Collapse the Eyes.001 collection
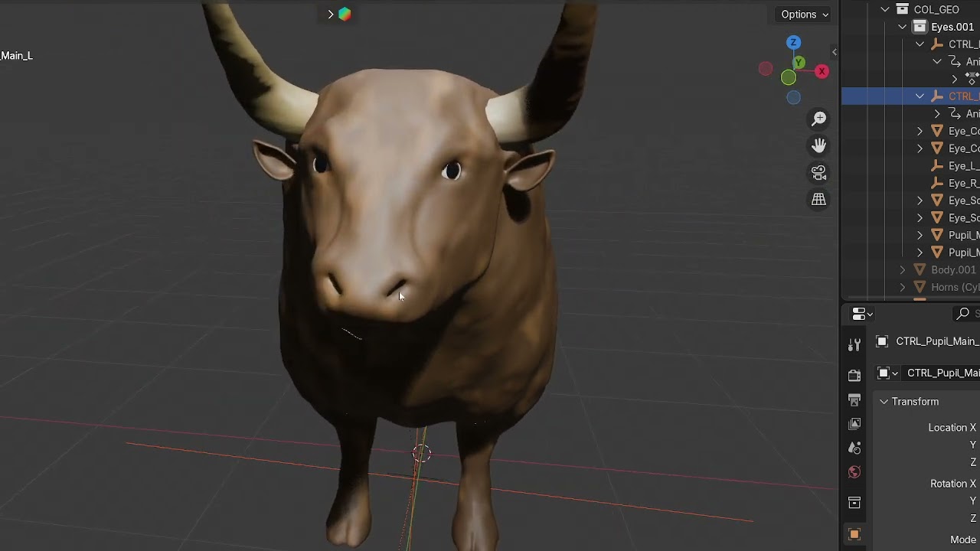This screenshot has width=980, height=551. pos(903,27)
